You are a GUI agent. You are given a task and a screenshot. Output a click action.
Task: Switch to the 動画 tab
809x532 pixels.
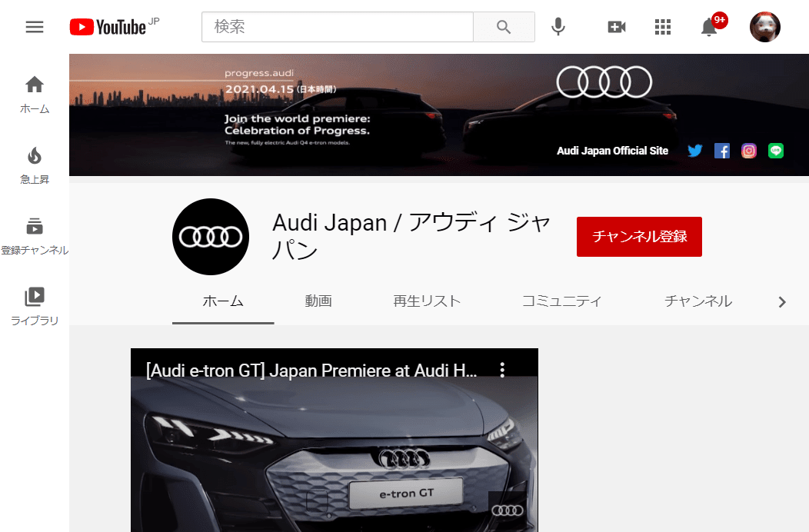(318, 301)
